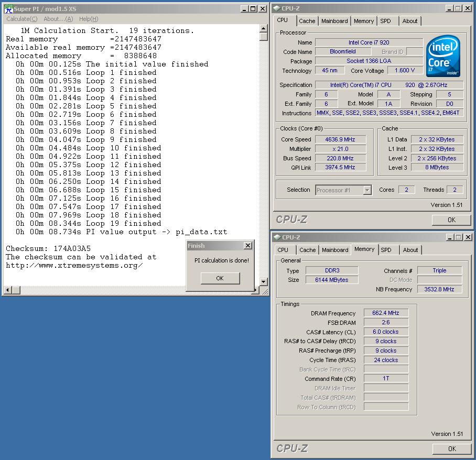Image resolution: width=476 pixels, height=460 pixels.
Task: Click the Cycle Time tRAS value 24 clocks
Action: [386, 360]
